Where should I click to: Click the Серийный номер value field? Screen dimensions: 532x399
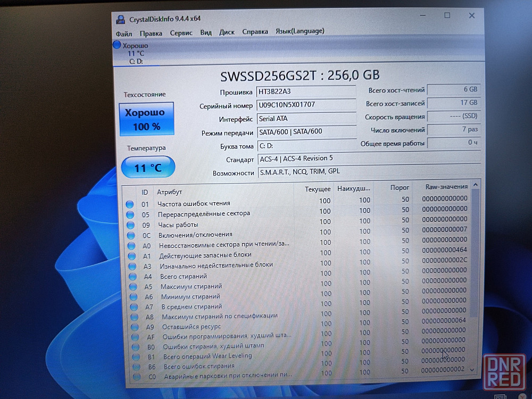pos(306,105)
